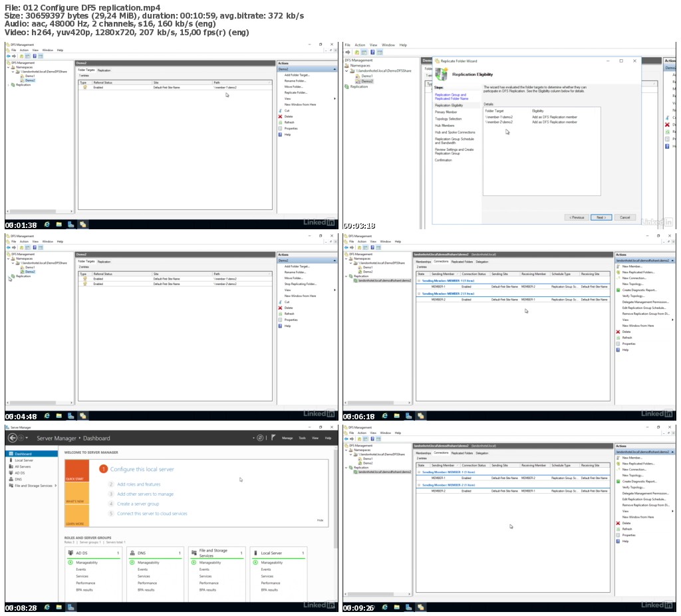Click DFS Management taskbar icon in 00:01:38 frame

(x=82, y=225)
